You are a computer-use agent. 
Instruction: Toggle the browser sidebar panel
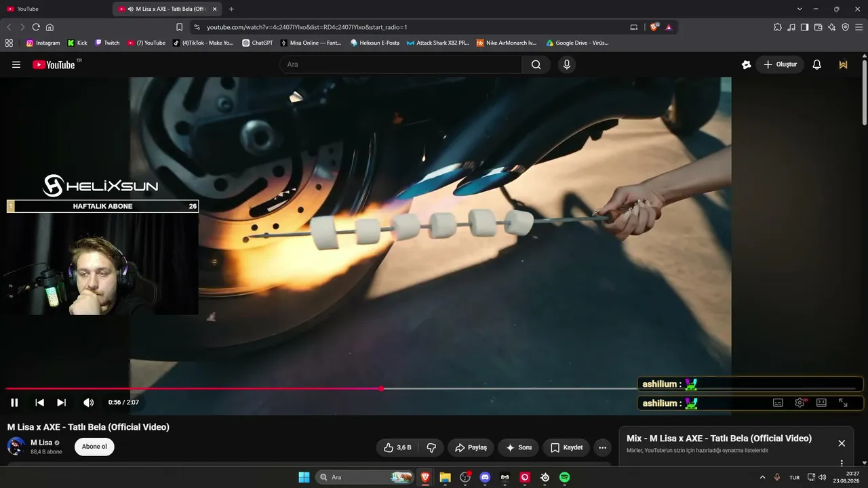pos(804,27)
